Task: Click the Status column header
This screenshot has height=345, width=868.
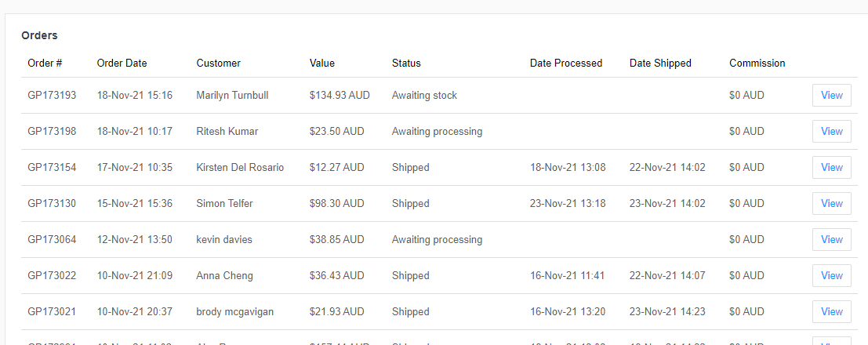Action: (406, 63)
